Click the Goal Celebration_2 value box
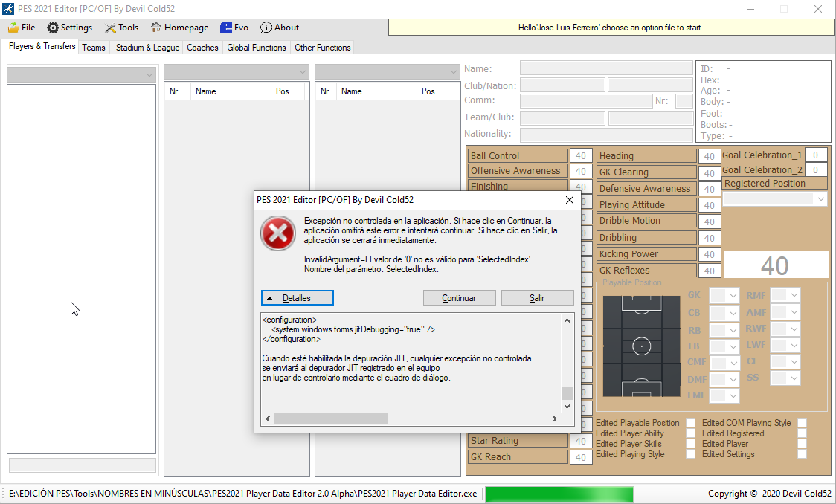Viewport: 836px width, 504px height. (816, 170)
